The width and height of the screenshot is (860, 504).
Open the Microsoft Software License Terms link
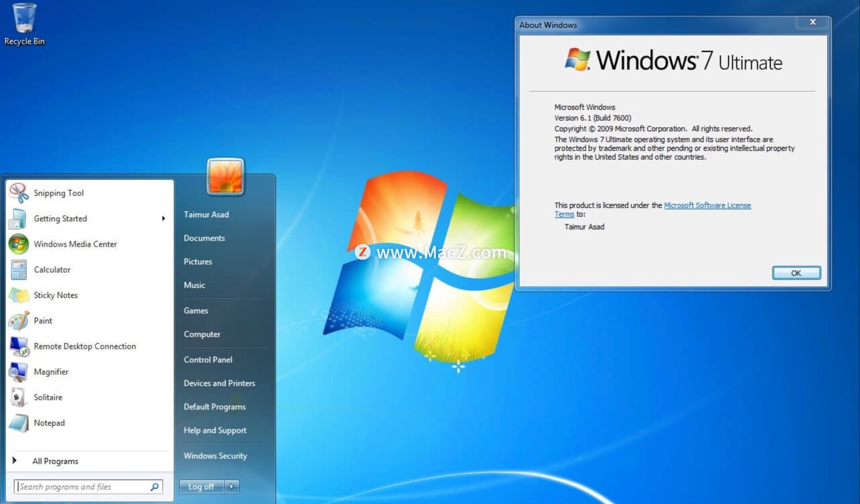pos(707,205)
